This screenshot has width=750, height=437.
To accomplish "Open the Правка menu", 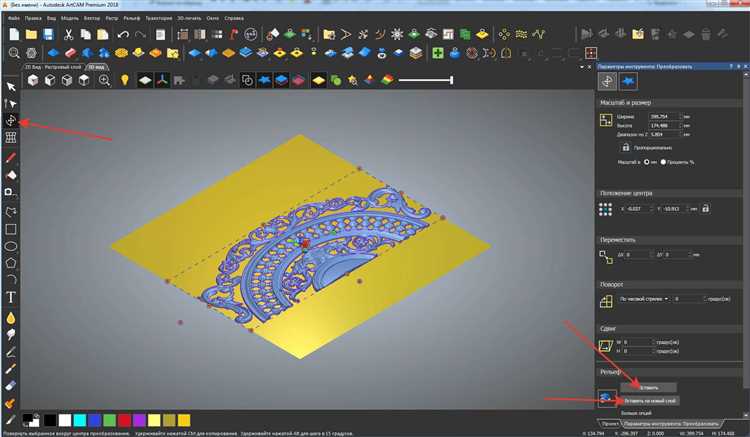I will pyautogui.click(x=33, y=18).
